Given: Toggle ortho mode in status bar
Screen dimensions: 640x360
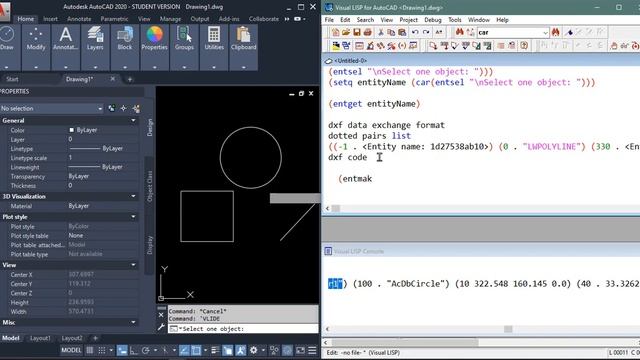Looking at the screenshot, I should tap(133, 350).
